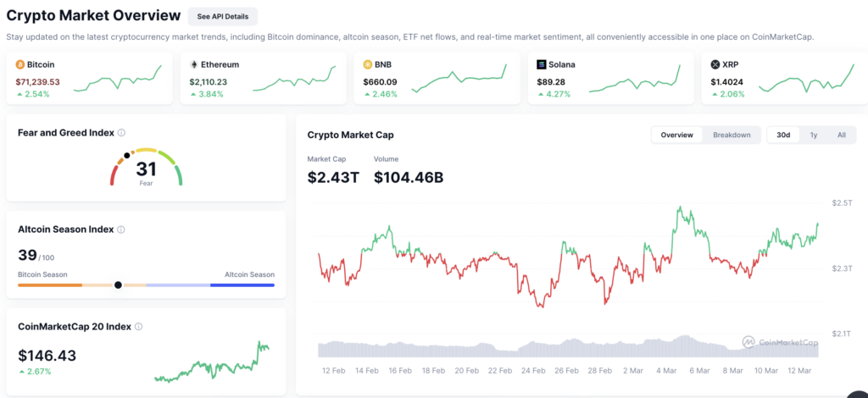Click the Ethereum logo icon
This screenshot has width=868, height=398.
194,64
